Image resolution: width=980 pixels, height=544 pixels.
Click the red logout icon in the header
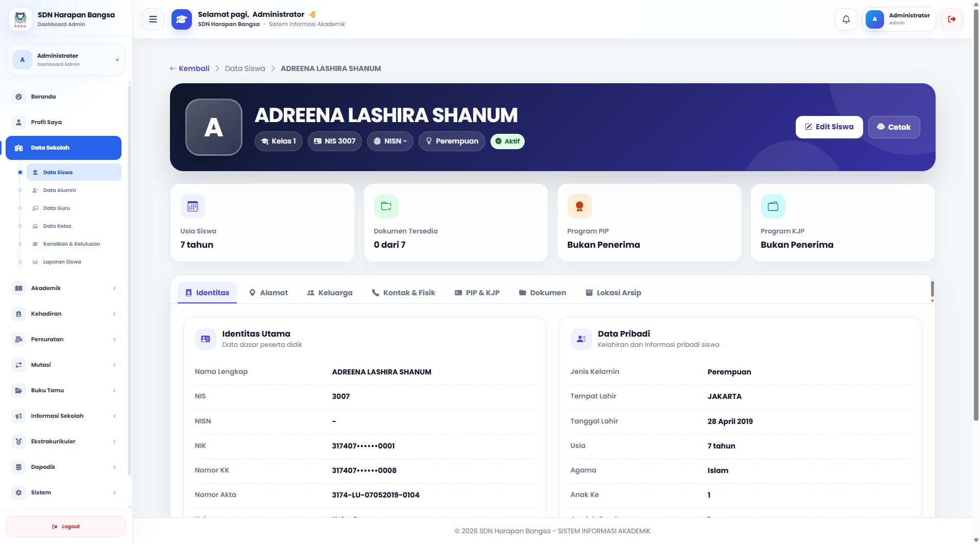(x=951, y=19)
